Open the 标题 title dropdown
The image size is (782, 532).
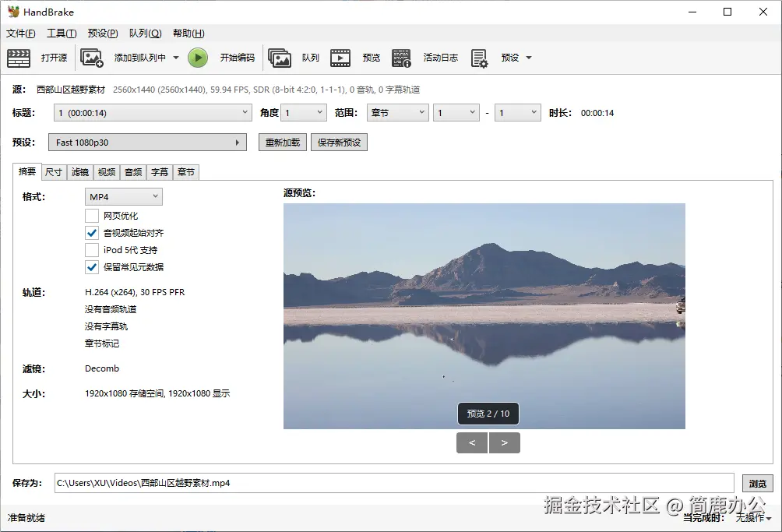[152, 113]
